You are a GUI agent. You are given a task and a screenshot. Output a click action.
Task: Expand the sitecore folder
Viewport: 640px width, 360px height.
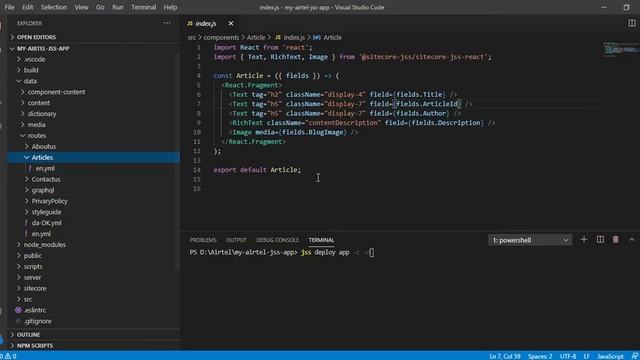[35, 289]
